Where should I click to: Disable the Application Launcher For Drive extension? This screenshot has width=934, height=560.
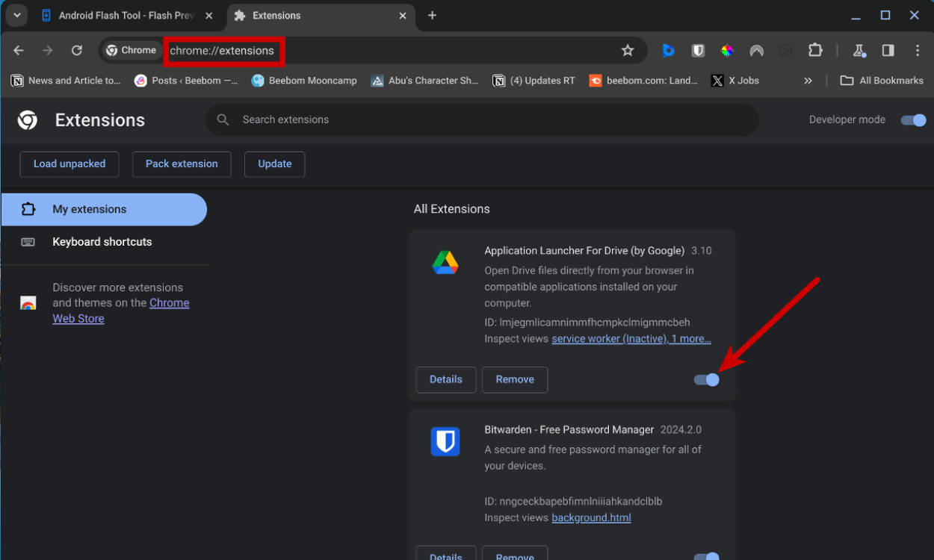(x=705, y=379)
